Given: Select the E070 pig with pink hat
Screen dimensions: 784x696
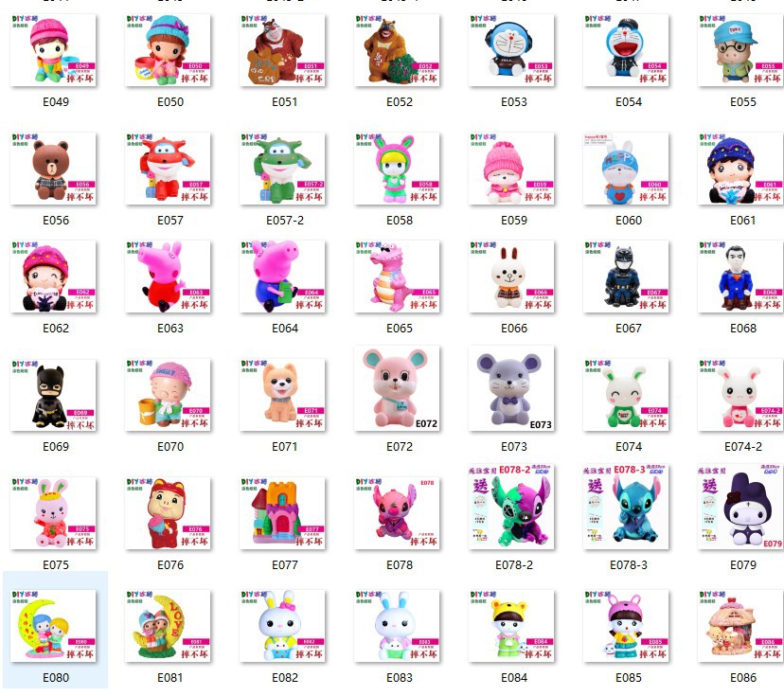Looking at the screenshot, I should (x=168, y=395).
